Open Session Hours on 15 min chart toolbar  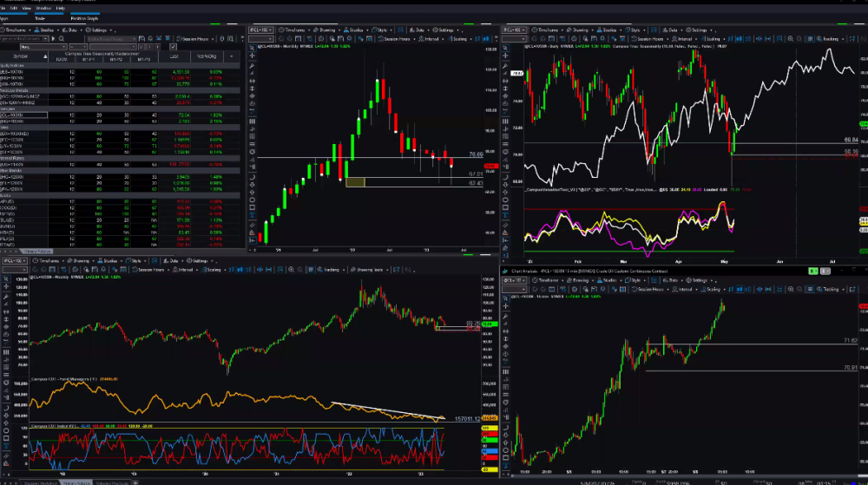point(650,289)
